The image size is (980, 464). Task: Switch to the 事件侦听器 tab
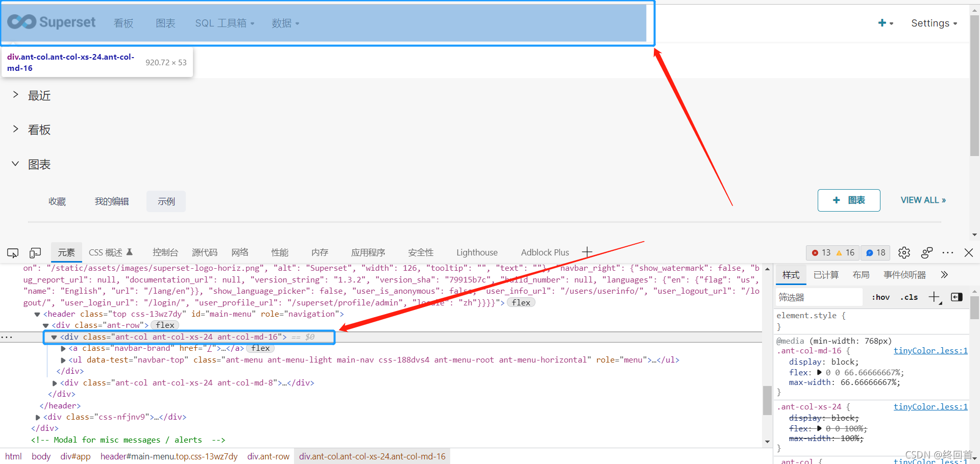tap(904, 275)
